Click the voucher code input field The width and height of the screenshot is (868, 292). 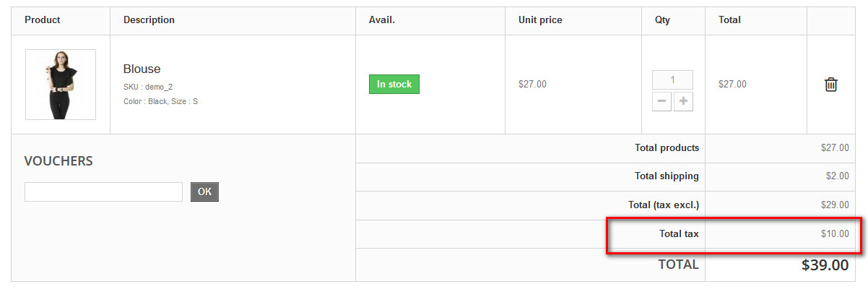click(x=103, y=192)
